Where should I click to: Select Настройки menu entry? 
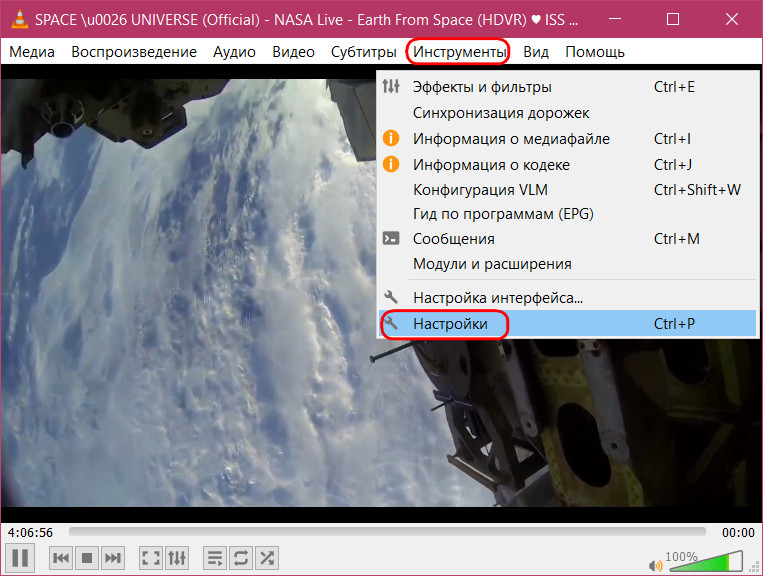[450, 324]
